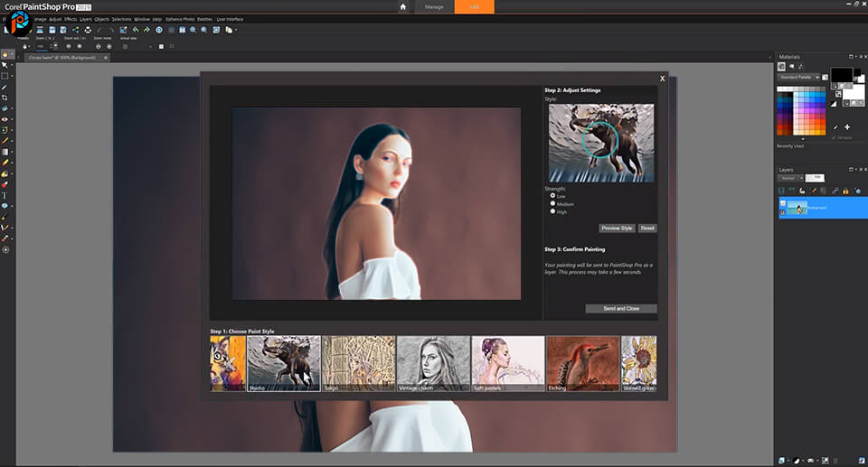Click the Send and Close button
868x467 pixels.
621,308
